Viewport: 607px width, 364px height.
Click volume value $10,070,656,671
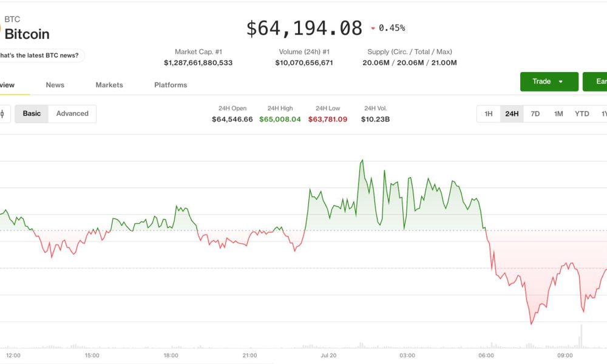pos(304,62)
